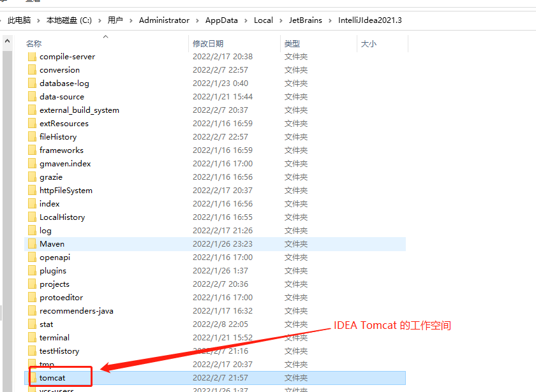Click date 2022/1/21 15:44 of data-source

click(223, 97)
